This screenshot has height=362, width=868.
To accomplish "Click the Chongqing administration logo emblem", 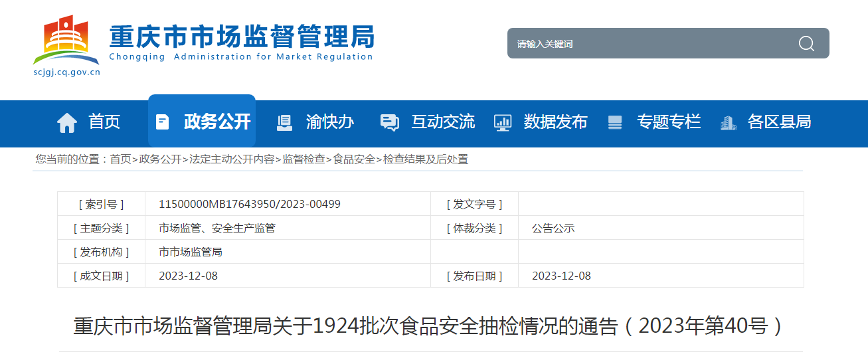I will pyautogui.click(x=66, y=39).
